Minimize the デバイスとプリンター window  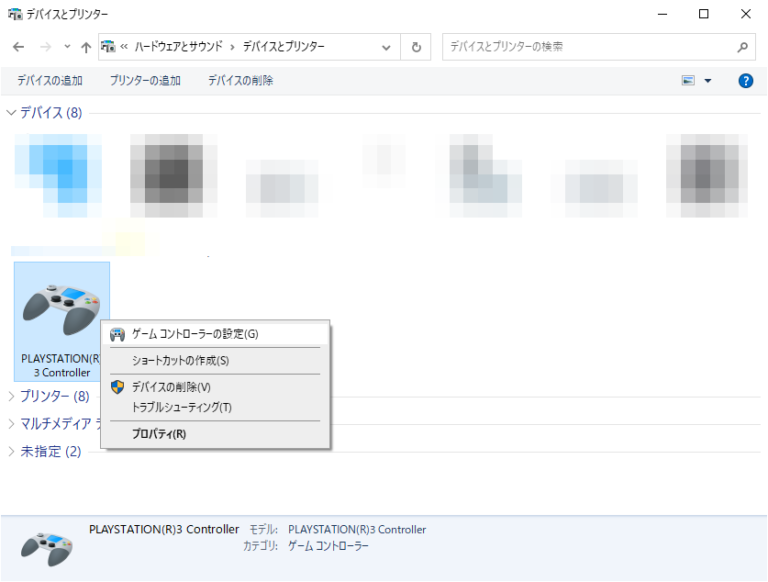[x=662, y=14]
